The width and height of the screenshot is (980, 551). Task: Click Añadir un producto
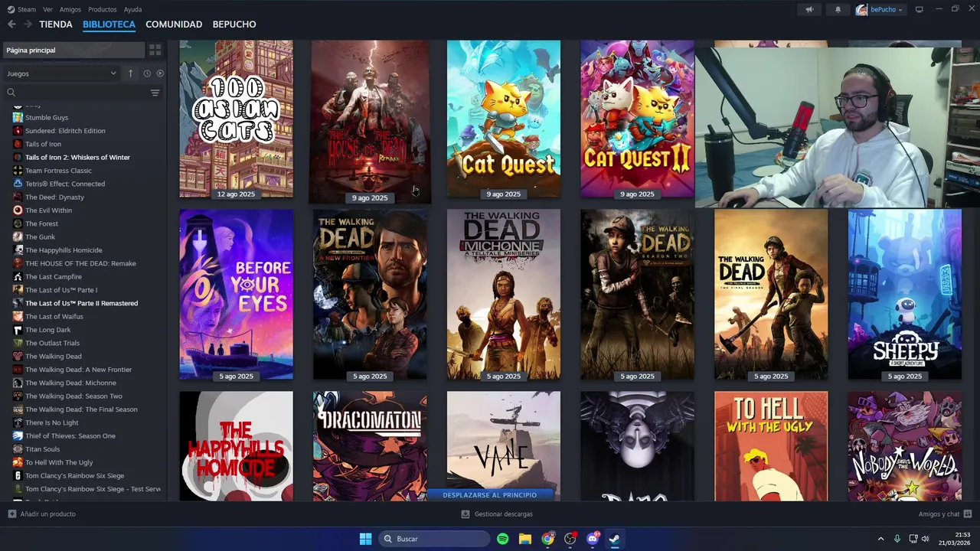(x=42, y=514)
